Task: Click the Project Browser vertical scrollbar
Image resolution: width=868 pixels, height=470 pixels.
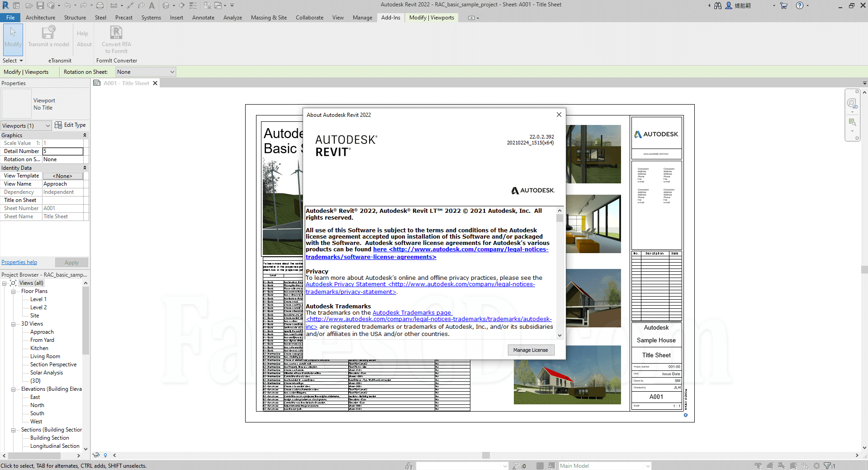Action: tap(85, 320)
